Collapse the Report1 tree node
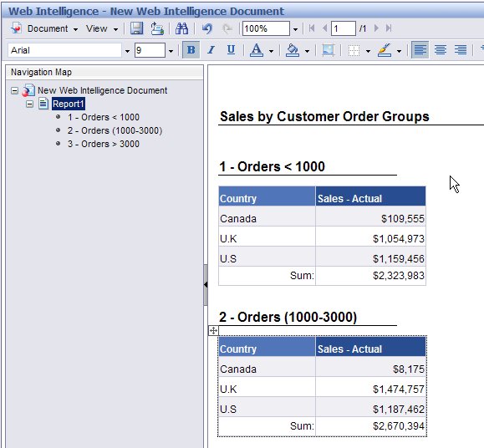This screenshot has height=448, width=484. [29, 104]
